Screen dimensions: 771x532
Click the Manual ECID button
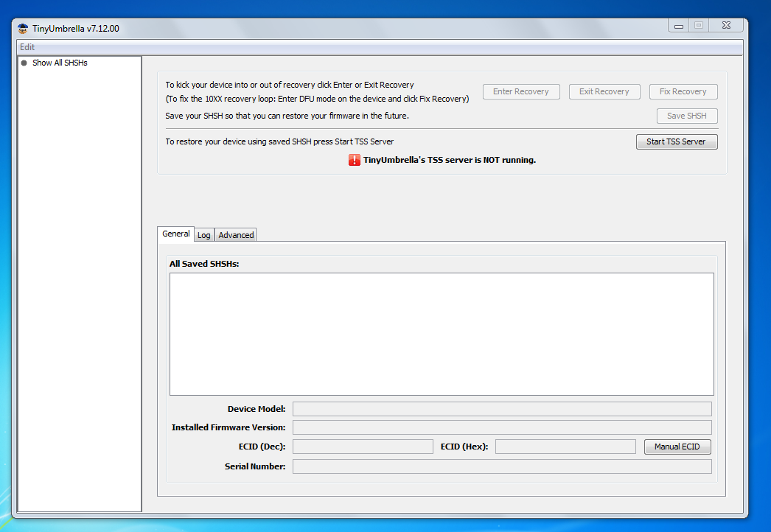click(x=677, y=447)
